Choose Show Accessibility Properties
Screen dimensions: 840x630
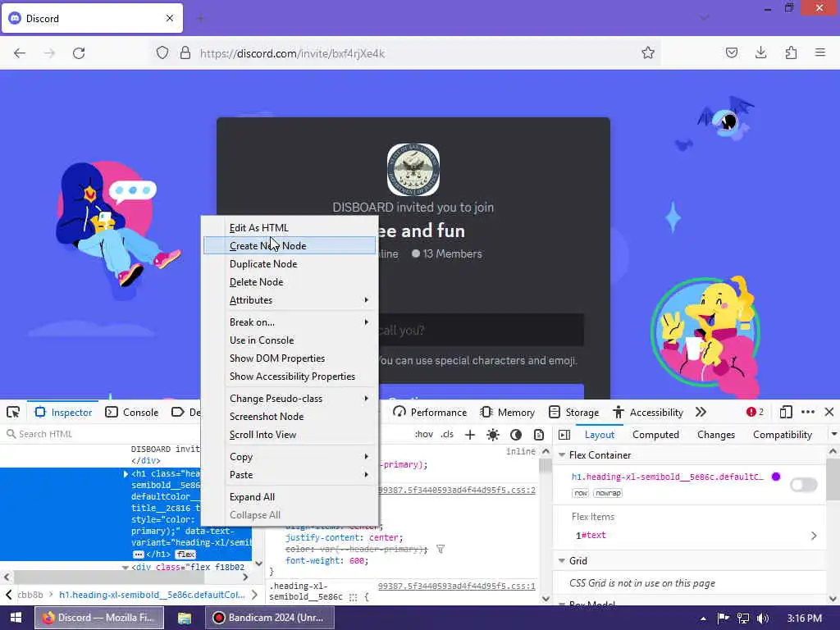coord(290,377)
